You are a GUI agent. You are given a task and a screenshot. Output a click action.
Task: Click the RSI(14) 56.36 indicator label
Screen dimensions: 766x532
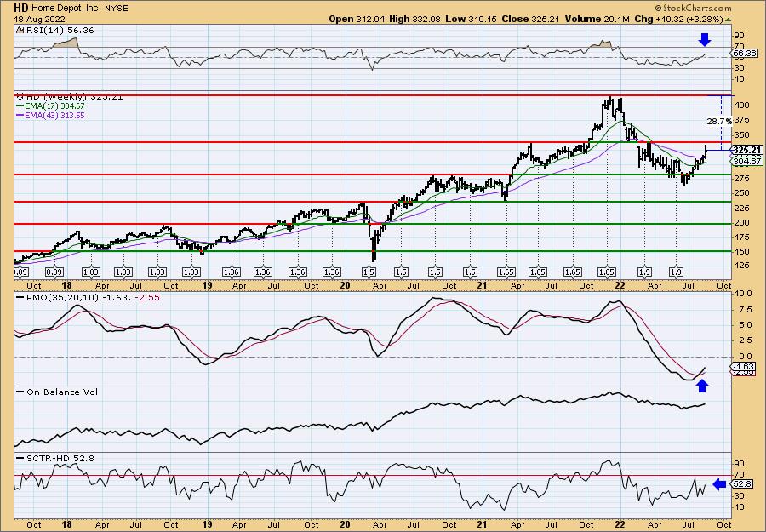coord(55,31)
